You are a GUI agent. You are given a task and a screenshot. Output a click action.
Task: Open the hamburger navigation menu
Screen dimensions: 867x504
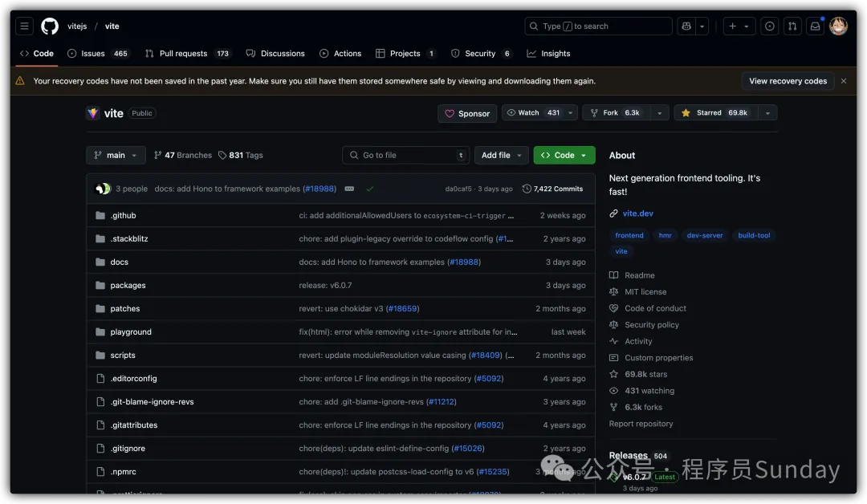pyautogui.click(x=24, y=26)
